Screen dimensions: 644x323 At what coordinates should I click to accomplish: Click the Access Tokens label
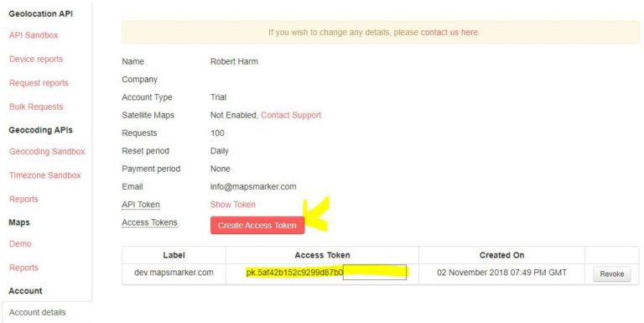click(x=149, y=222)
